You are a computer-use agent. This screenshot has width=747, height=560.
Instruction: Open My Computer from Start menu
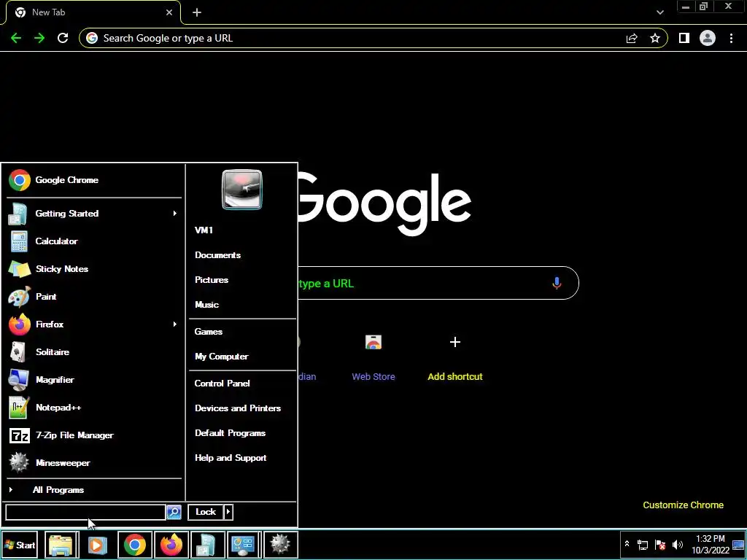click(242, 356)
